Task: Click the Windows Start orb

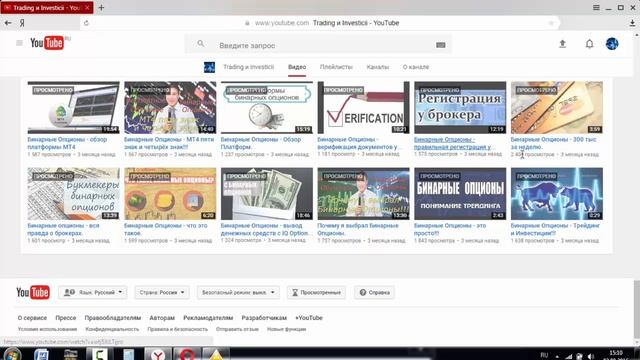Action: point(11,353)
